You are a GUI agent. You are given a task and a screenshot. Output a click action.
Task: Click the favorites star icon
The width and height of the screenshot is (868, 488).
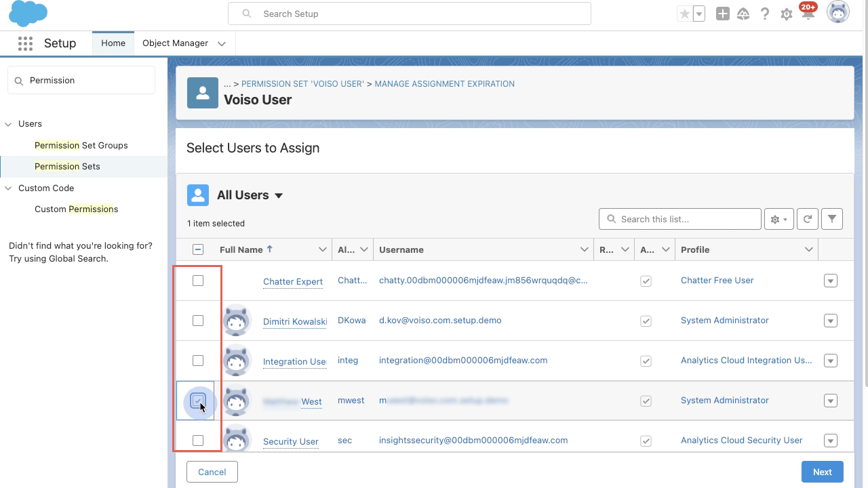(x=685, y=14)
